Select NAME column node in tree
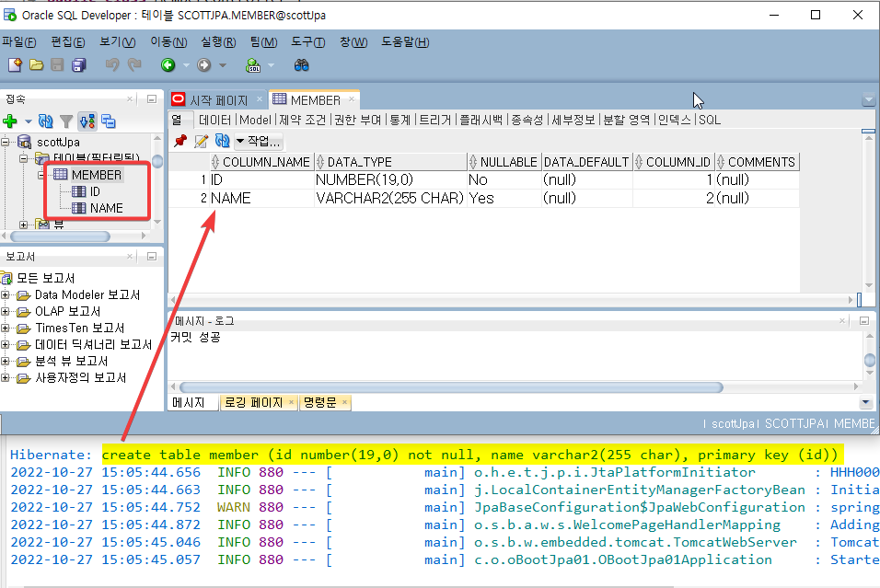This screenshot has width=880, height=588. click(x=106, y=208)
